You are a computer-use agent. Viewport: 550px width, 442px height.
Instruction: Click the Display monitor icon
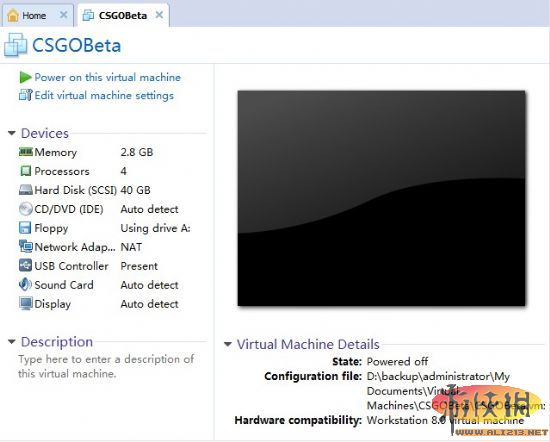coord(26,304)
